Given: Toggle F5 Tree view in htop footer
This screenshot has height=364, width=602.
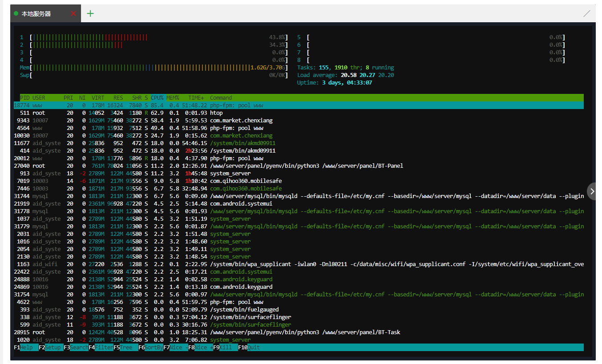Looking at the screenshot, I should coord(126,347).
